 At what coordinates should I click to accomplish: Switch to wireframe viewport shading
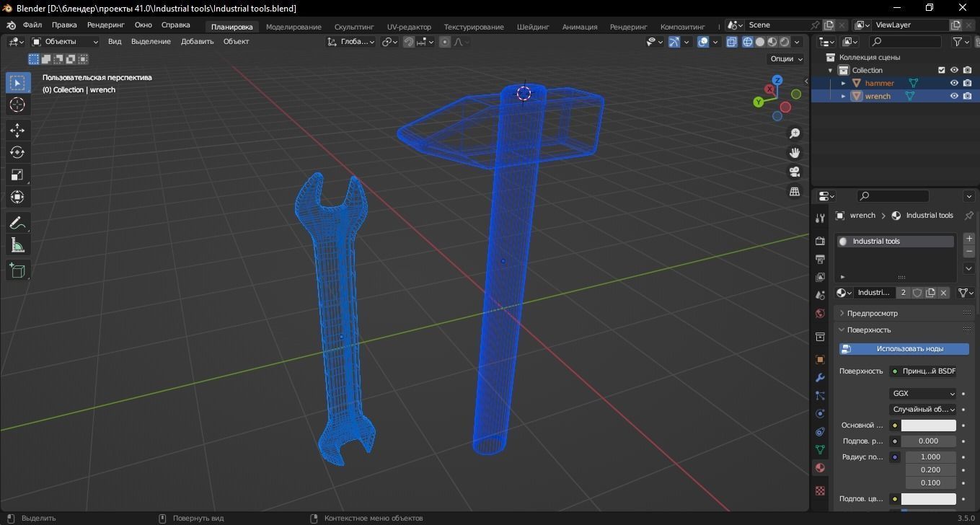click(748, 42)
